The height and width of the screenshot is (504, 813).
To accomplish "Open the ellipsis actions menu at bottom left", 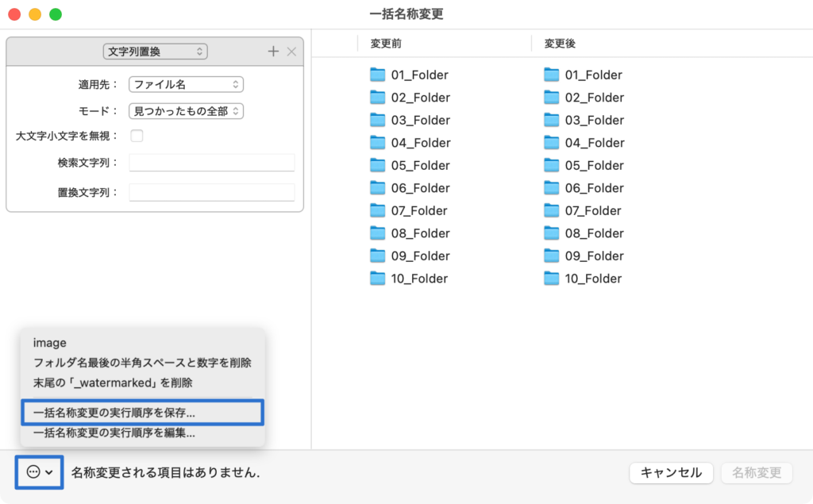I will tap(39, 472).
